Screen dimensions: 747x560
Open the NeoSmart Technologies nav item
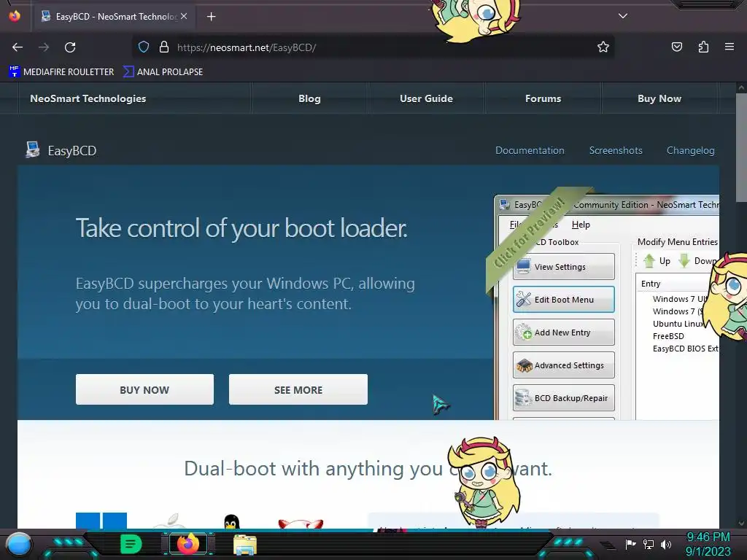[88, 98]
